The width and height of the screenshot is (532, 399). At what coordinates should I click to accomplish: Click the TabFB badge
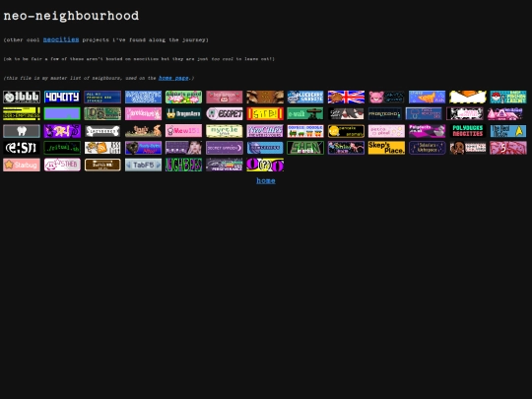tap(143, 165)
